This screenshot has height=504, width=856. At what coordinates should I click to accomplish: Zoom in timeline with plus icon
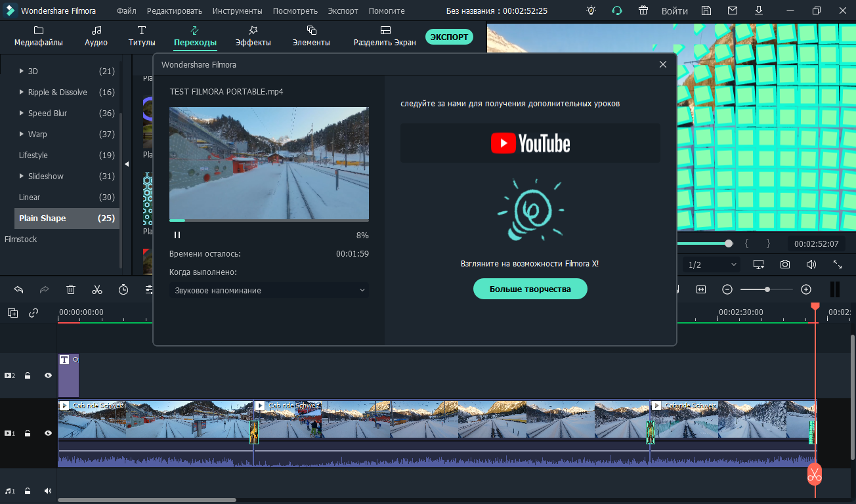coord(806,289)
